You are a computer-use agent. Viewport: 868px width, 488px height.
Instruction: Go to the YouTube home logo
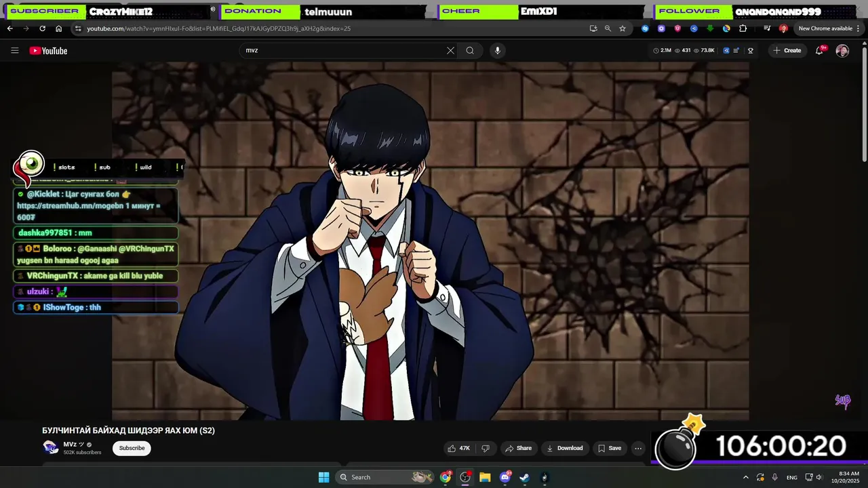pos(48,51)
